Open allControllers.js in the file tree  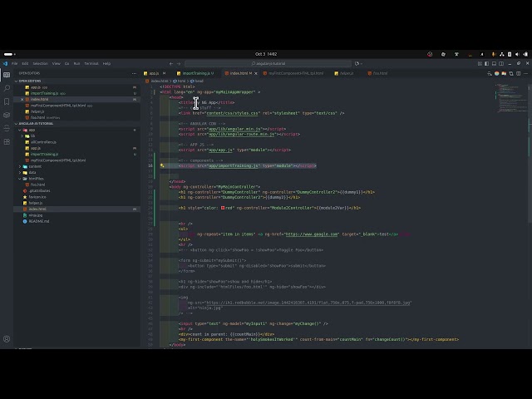tap(43, 142)
